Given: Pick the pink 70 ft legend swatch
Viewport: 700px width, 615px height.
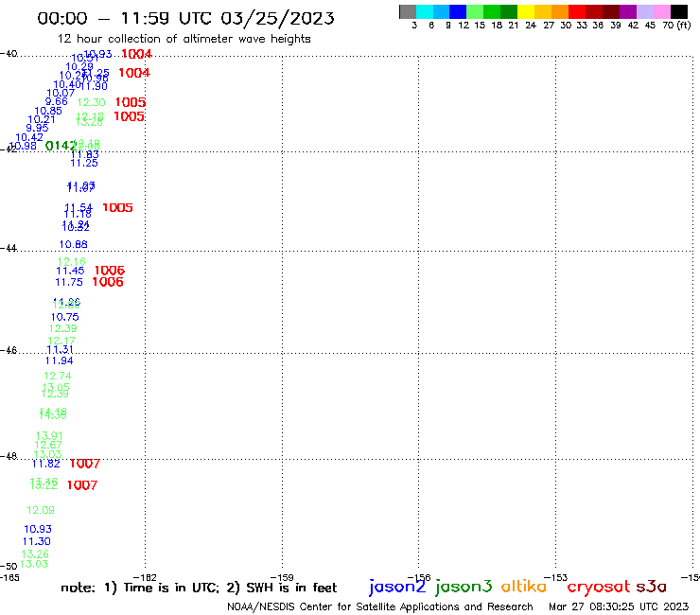Looking at the screenshot, I should coord(662,11).
